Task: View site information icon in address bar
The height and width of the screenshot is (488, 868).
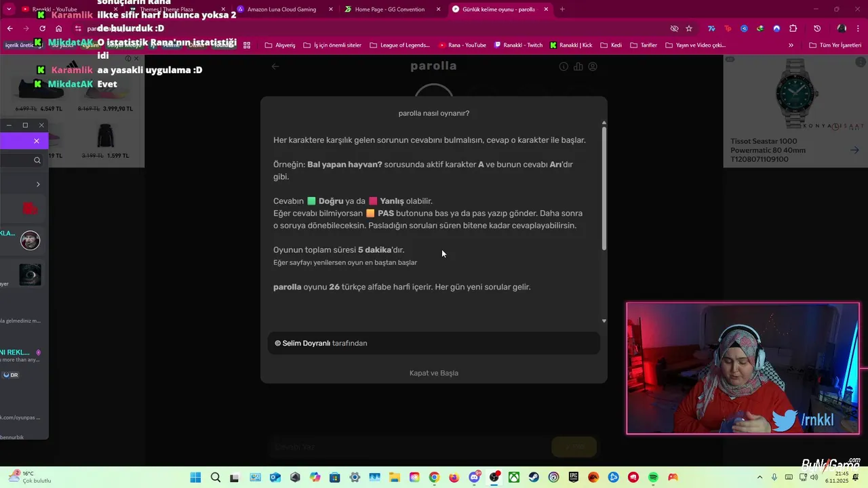Action: (x=79, y=28)
